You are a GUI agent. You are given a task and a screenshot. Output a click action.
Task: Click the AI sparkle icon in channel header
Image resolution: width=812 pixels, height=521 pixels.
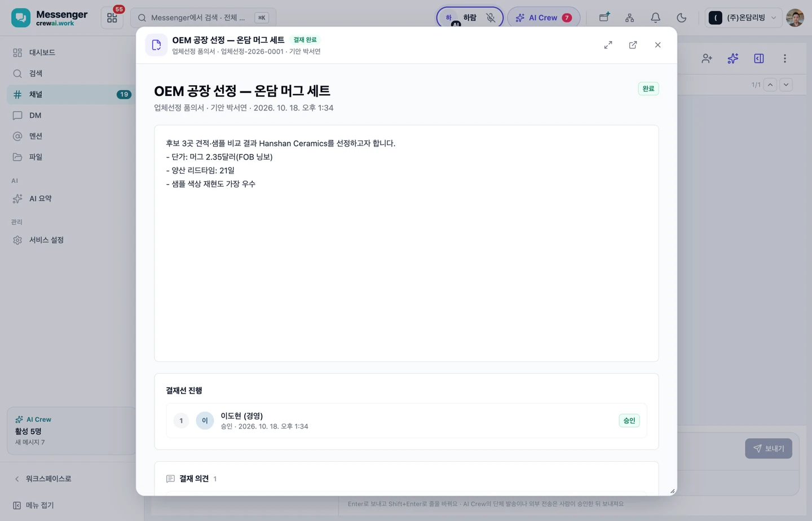(x=732, y=59)
